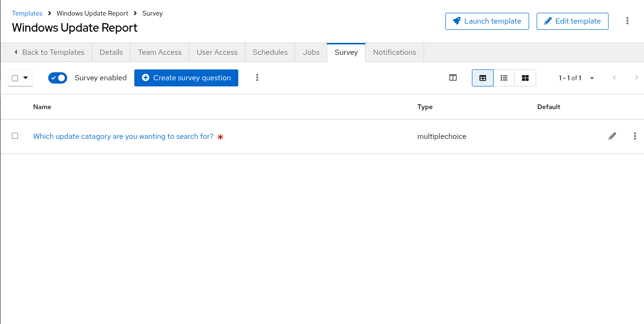This screenshot has width=644, height=324.
Task: Switch to card view
Action: coord(525,78)
